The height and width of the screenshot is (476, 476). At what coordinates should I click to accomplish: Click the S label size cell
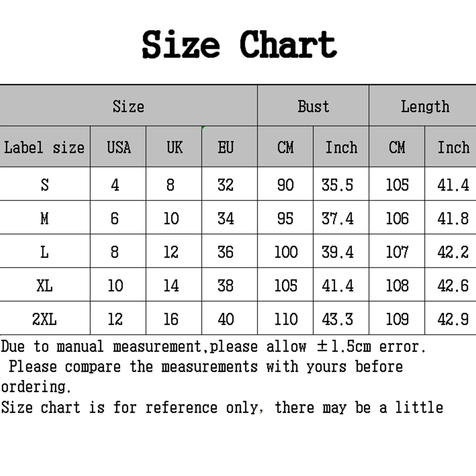(x=45, y=185)
